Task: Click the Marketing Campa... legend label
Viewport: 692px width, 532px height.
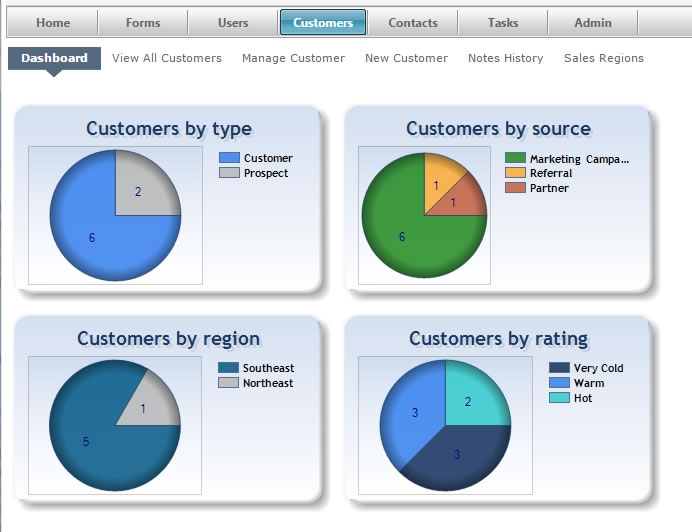Action: tap(579, 159)
